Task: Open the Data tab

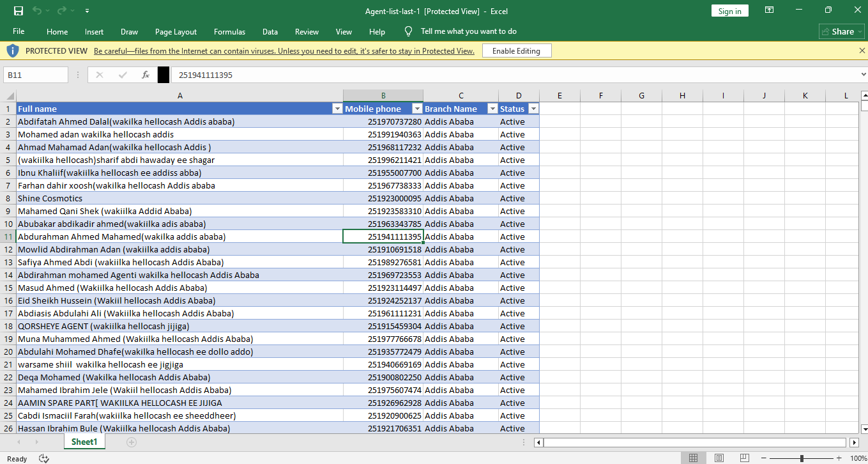Action: coord(270,32)
